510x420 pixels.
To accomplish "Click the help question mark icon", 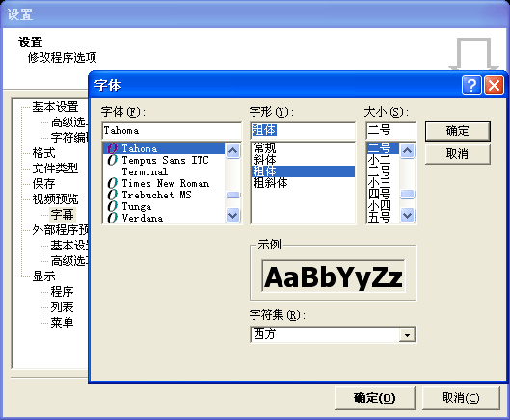I will click(471, 85).
